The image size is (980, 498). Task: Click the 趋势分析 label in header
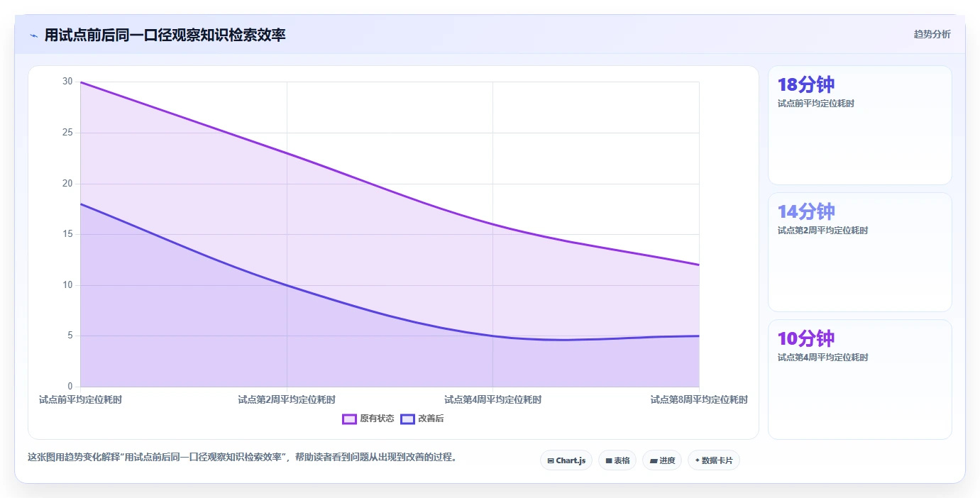coord(932,35)
